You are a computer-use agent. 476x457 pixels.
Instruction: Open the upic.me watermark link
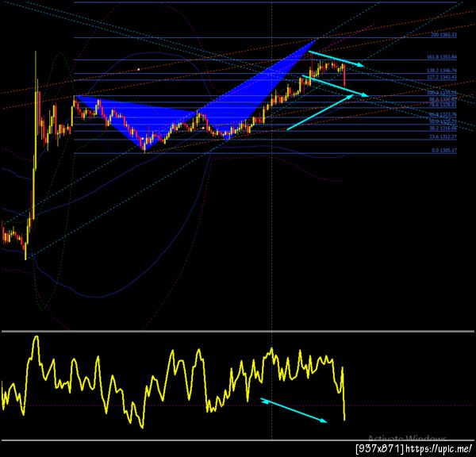pyautogui.click(x=439, y=448)
